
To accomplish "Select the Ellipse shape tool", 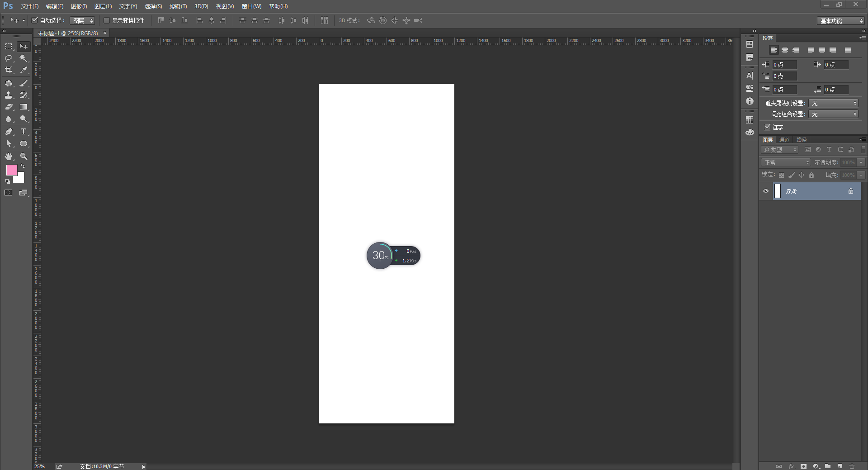I will (24, 143).
